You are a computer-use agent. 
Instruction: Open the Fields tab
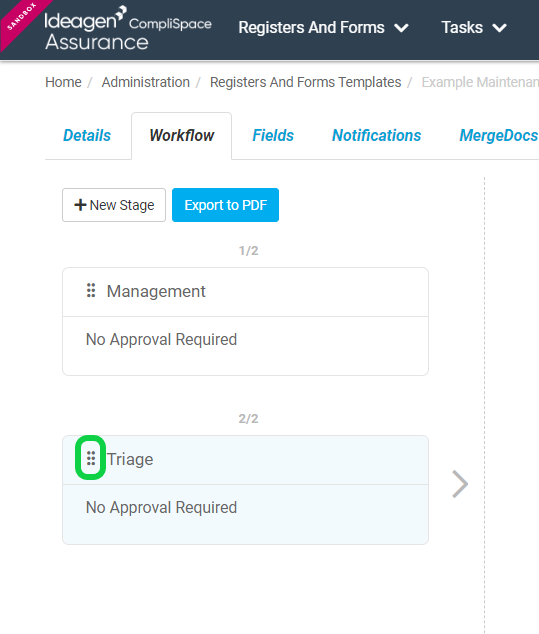click(x=273, y=135)
